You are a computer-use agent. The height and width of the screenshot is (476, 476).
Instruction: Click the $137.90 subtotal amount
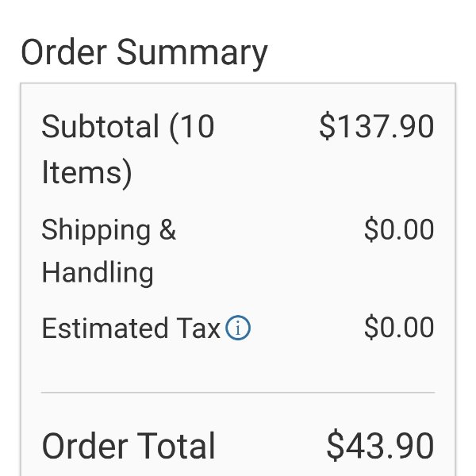[376, 126]
